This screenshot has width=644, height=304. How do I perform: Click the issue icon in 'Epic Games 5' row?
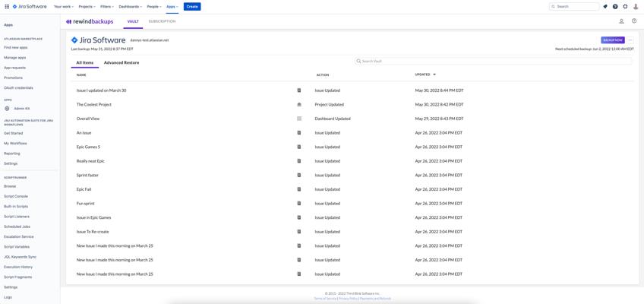(299, 147)
